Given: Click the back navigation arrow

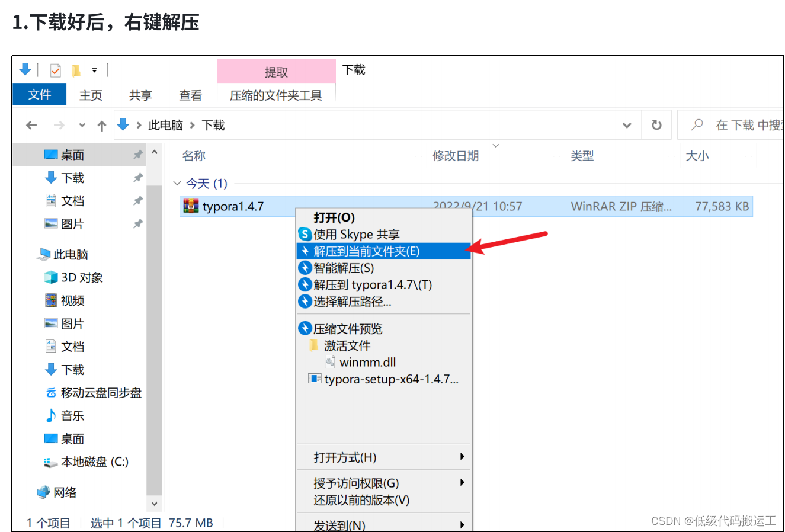Looking at the screenshot, I should (x=30, y=124).
